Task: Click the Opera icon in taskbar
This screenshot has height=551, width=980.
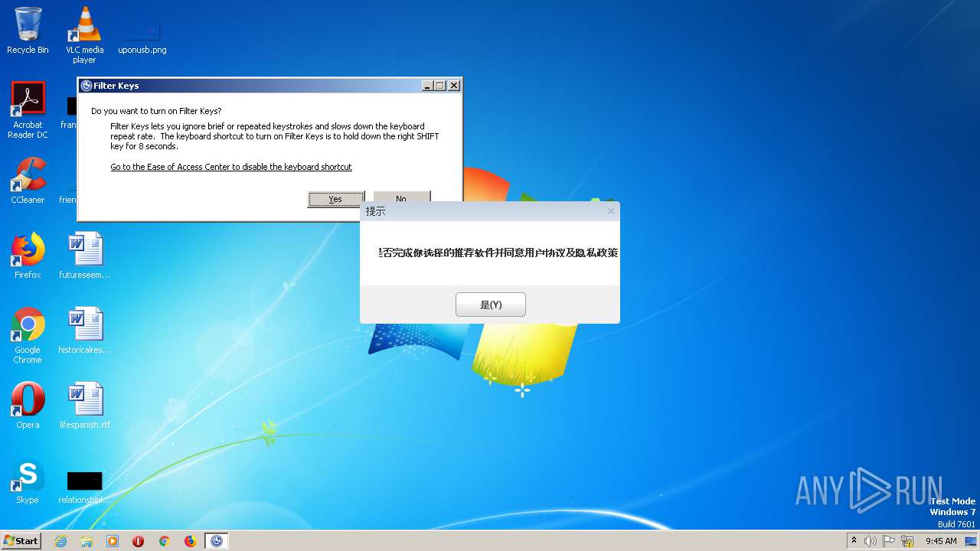Action: click(139, 541)
